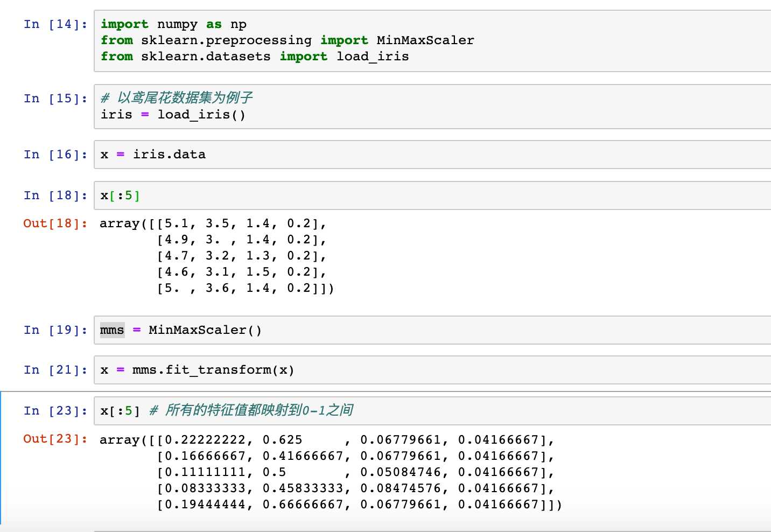Click the scaled value 0.625
Screen dimensions: 771x532
pos(283,440)
